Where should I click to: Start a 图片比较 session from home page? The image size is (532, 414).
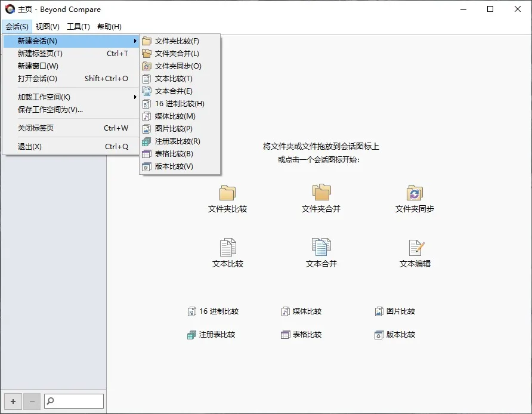[x=395, y=311]
